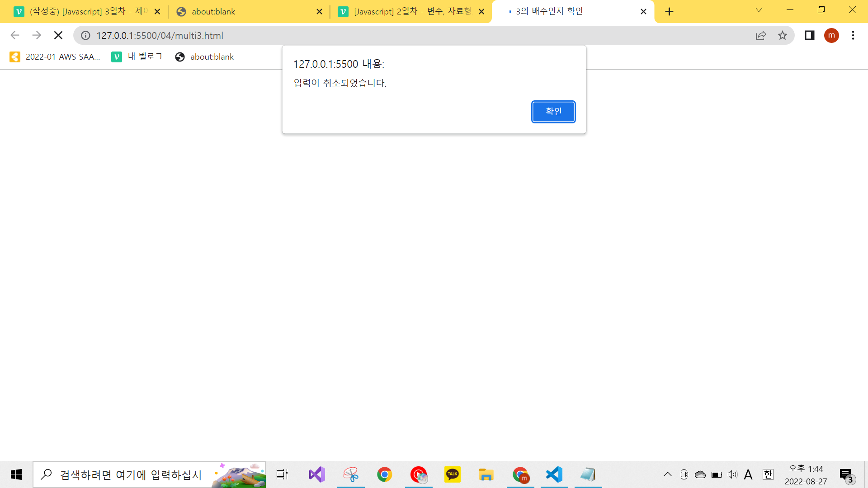The height and width of the screenshot is (488, 868).
Task: Expand the tab search chevron
Action: tap(759, 10)
